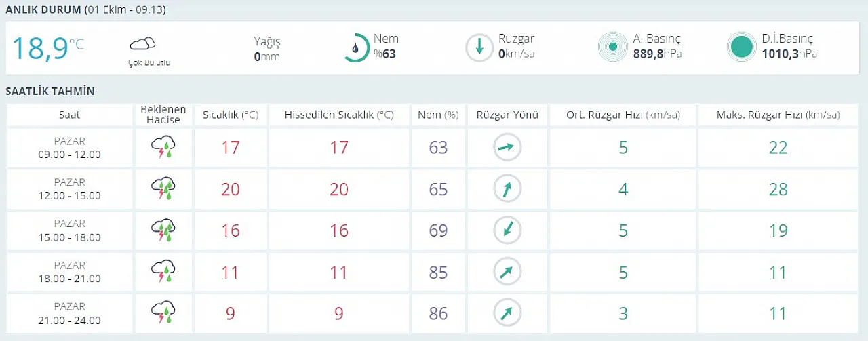Screen dimensions: 868x341
Task: Click the D.İ.Basınç solid green circle icon
Action: tap(741, 47)
